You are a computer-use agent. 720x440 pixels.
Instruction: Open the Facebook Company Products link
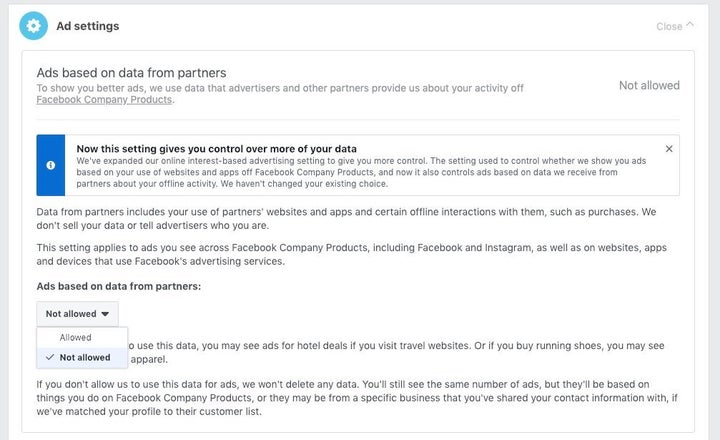[x=104, y=100]
